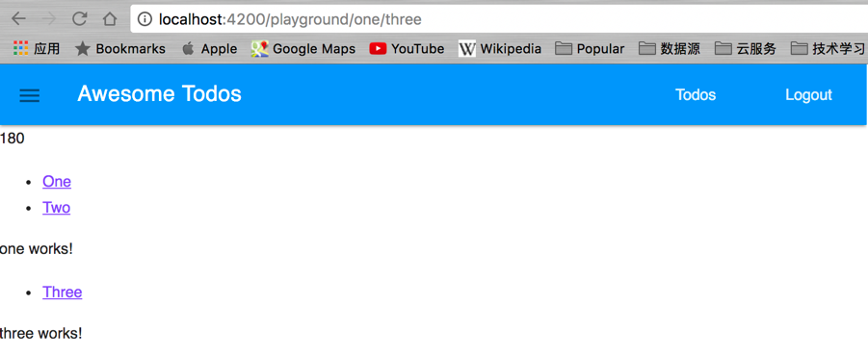Follow the Three link
This screenshot has height=356, width=868.
[x=62, y=292]
